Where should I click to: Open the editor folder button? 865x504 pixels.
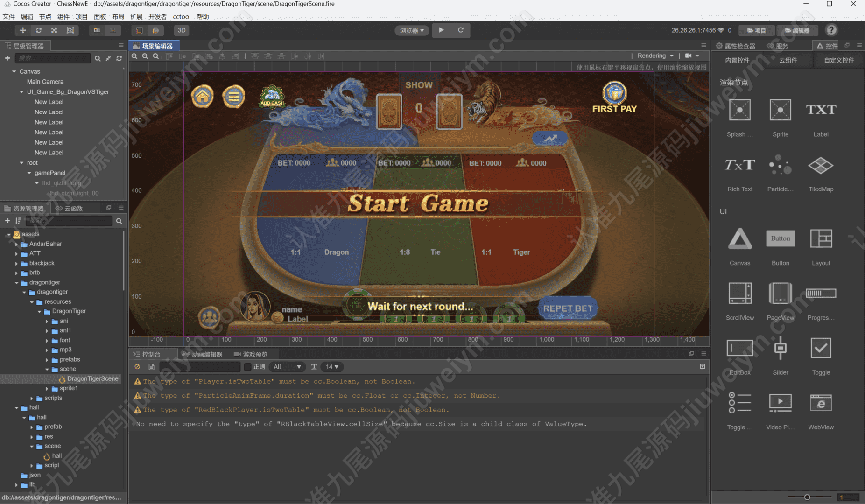tap(797, 30)
